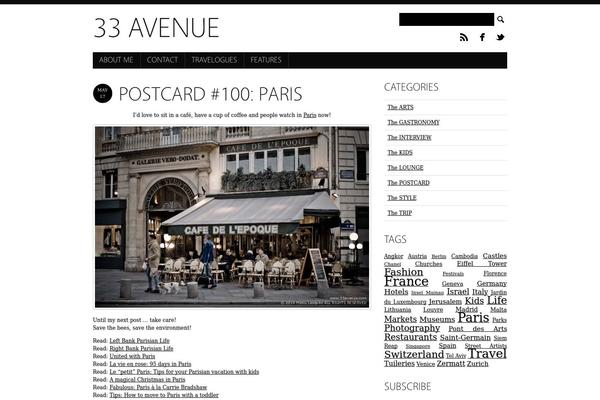Click the Florence tag
Screen dimensions: 600x400
pyautogui.click(x=495, y=273)
